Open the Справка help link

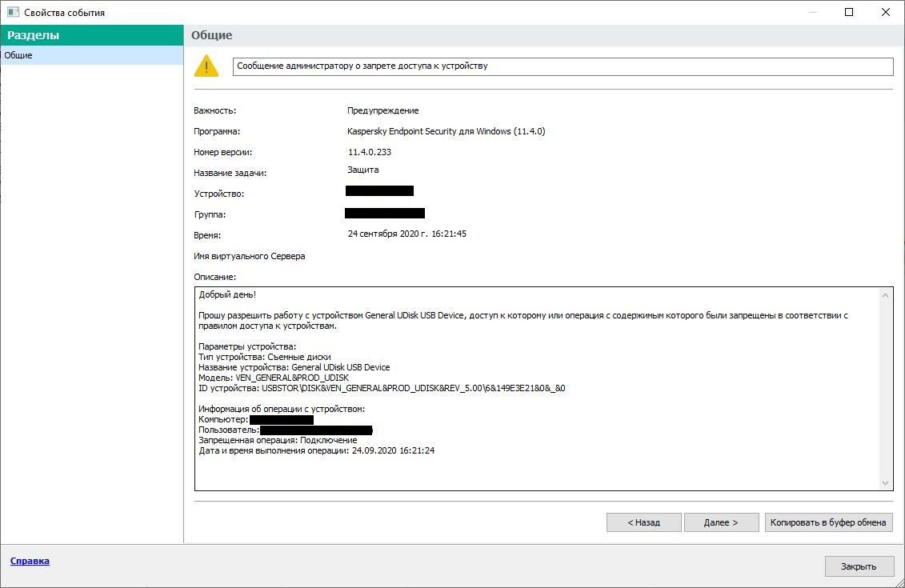(x=30, y=561)
